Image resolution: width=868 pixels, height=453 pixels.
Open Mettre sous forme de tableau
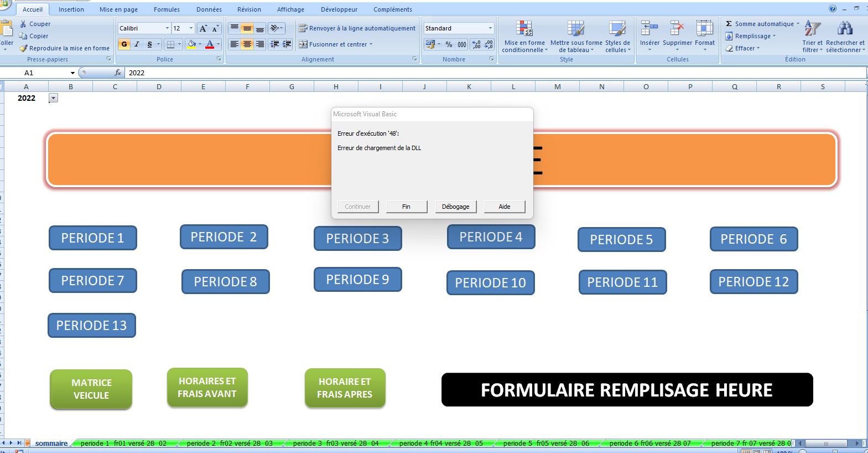coord(576,37)
